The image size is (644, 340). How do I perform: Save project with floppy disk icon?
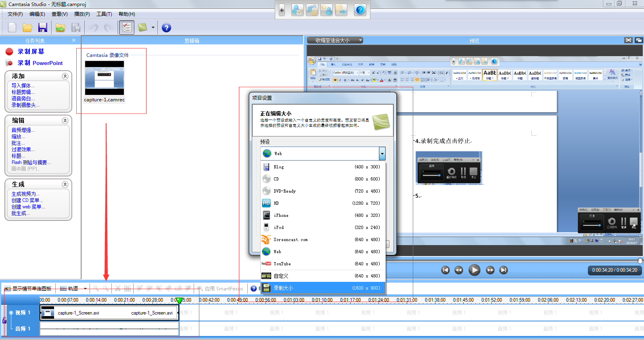pyautogui.click(x=43, y=27)
